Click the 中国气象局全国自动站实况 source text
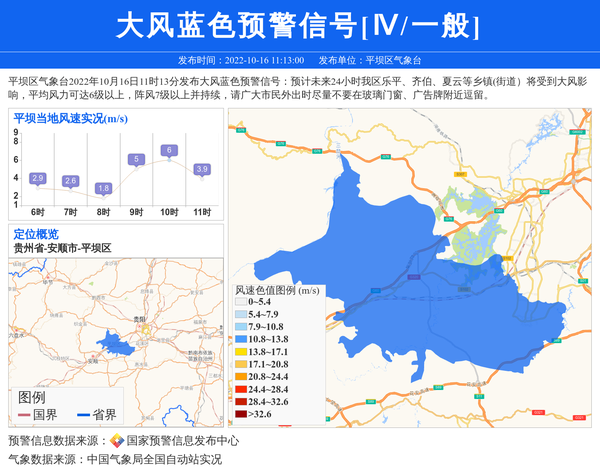 point(154,459)
